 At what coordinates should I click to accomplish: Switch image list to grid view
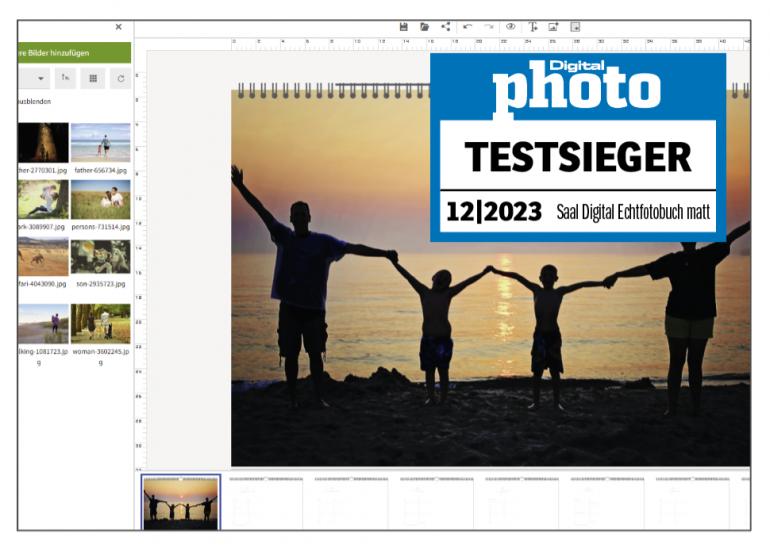(93, 78)
